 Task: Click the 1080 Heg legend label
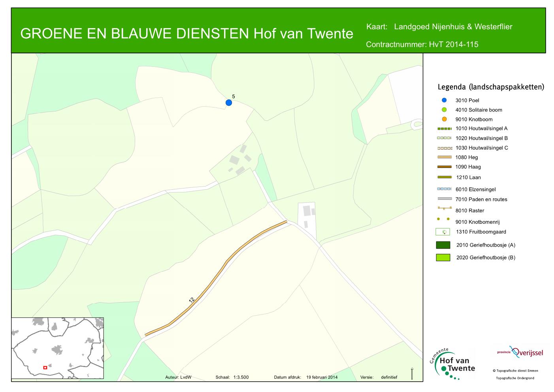coord(467,157)
